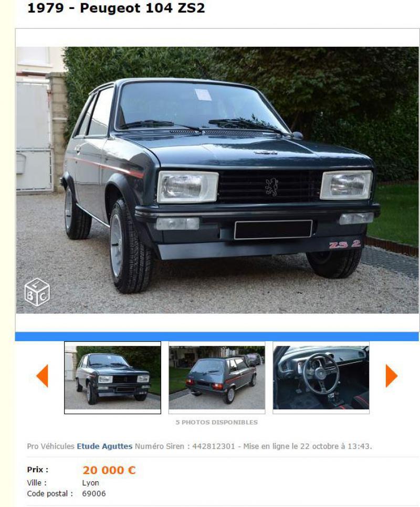Click the ABC cube watermark logo
This screenshot has height=507, width=420.
37,292
